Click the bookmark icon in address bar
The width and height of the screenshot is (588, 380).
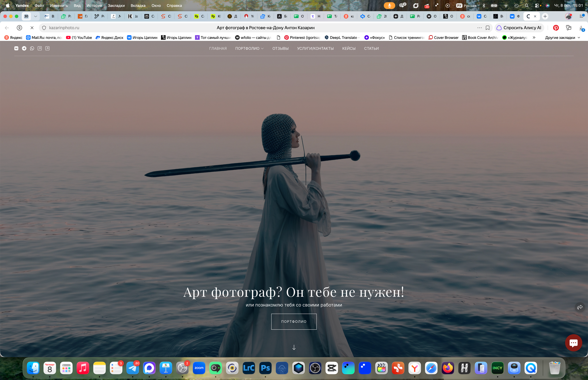coord(488,28)
